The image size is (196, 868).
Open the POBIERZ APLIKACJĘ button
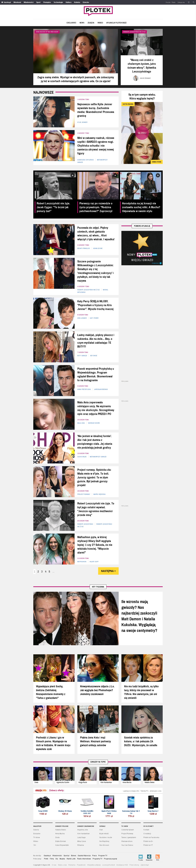point(142,226)
